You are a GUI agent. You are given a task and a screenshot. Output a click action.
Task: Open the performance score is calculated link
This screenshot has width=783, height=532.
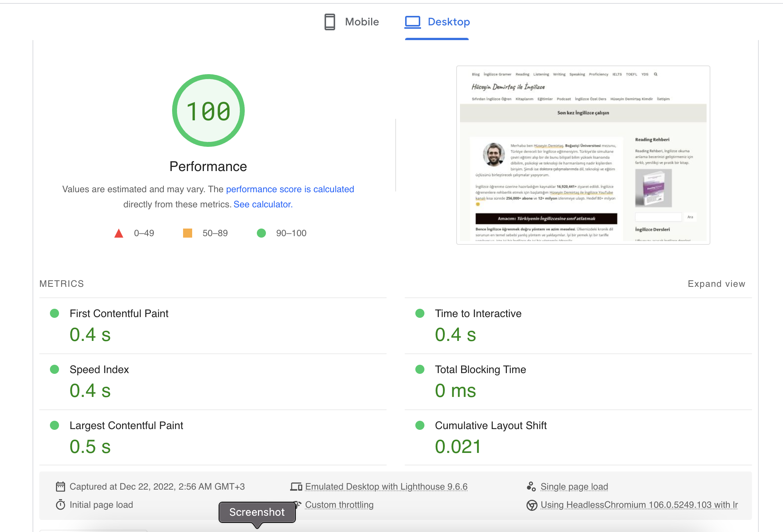pyautogui.click(x=290, y=189)
